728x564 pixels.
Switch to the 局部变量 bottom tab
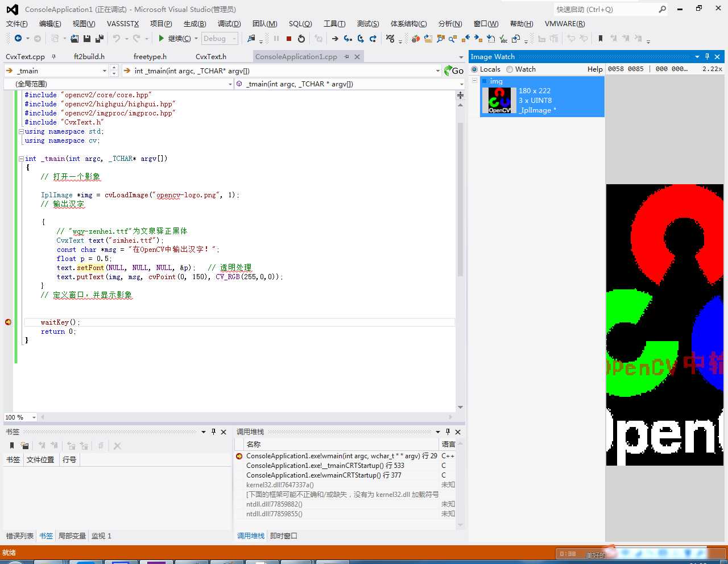(x=72, y=536)
